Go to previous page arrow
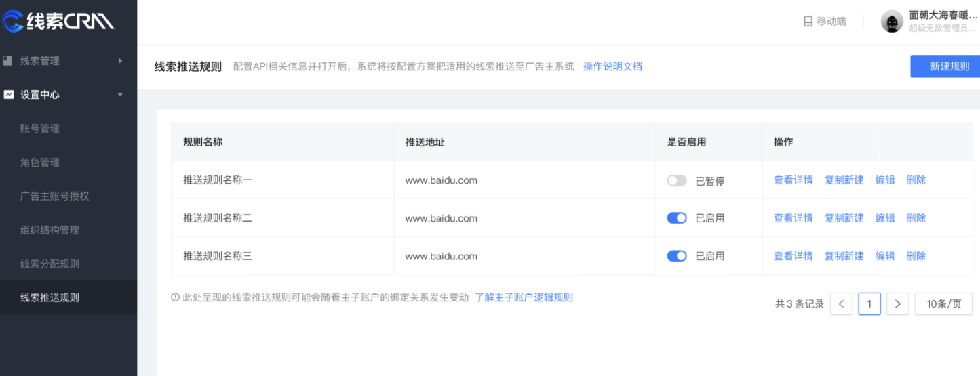Viewport: 980px width, 376px height. tap(841, 304)
